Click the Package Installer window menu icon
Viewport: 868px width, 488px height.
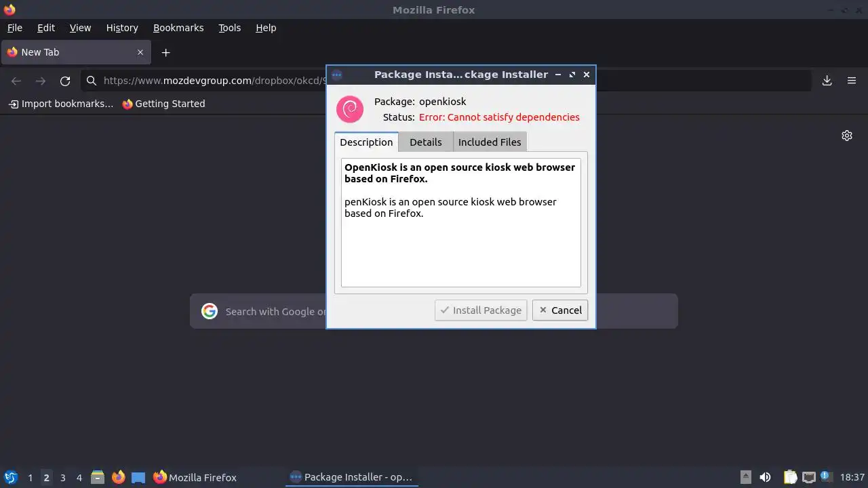point(337,75)
